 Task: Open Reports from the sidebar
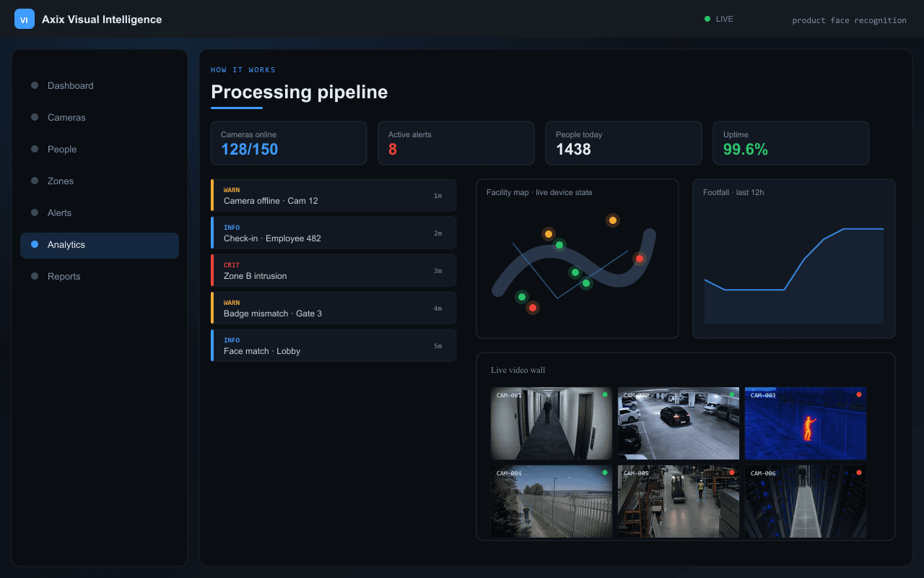100,276
